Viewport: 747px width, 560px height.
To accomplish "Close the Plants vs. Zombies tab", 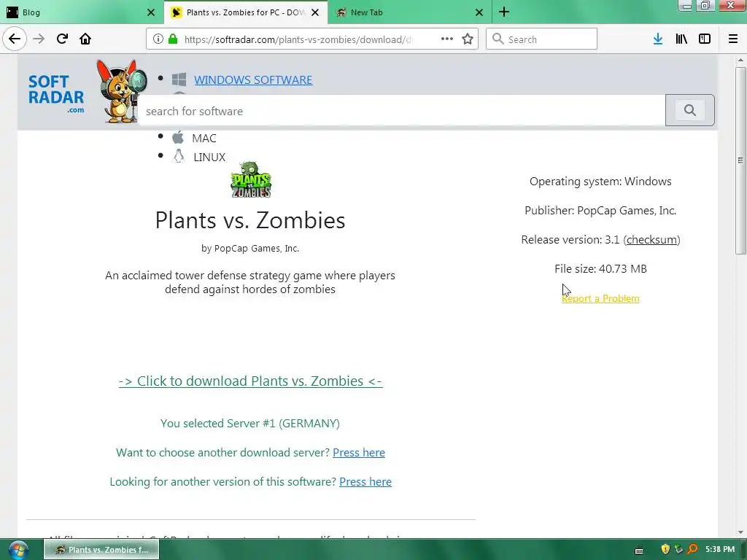I will (315, 12).
